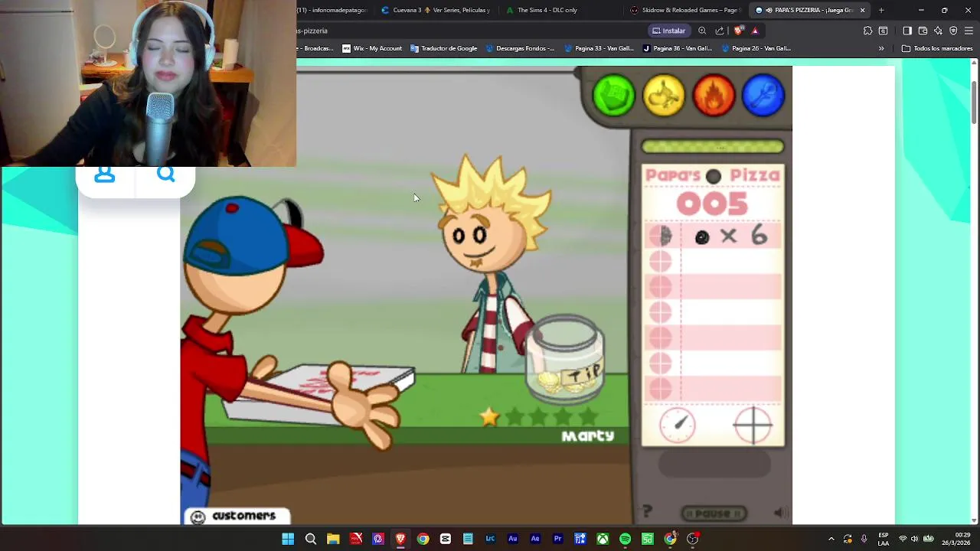Viewport: 980px width, 551px height.
Task: Open the Xbox app from the taskbar
Action: click(x=603, y=539)
